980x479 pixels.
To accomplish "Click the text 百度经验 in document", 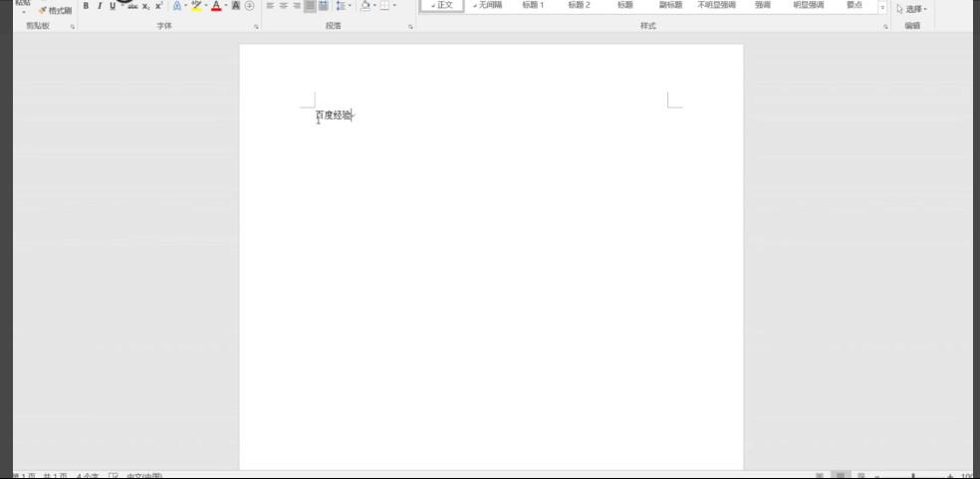I will pyautogui.click(x=333, y=116).
